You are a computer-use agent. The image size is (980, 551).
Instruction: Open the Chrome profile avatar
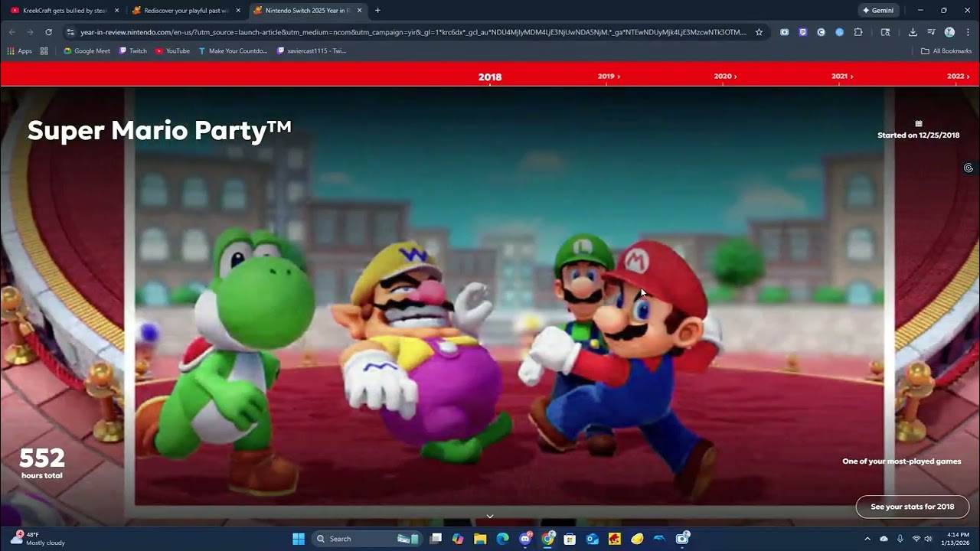[x=949, y=32]
